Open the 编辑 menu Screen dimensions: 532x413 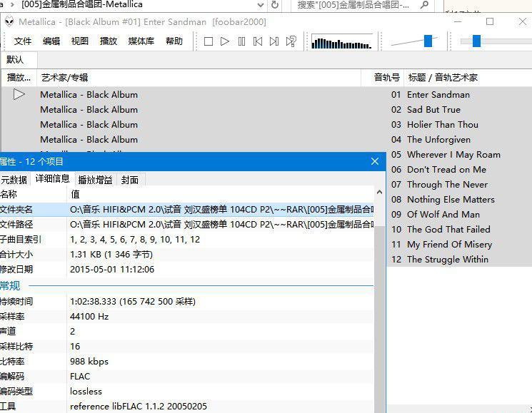[51, 41]
